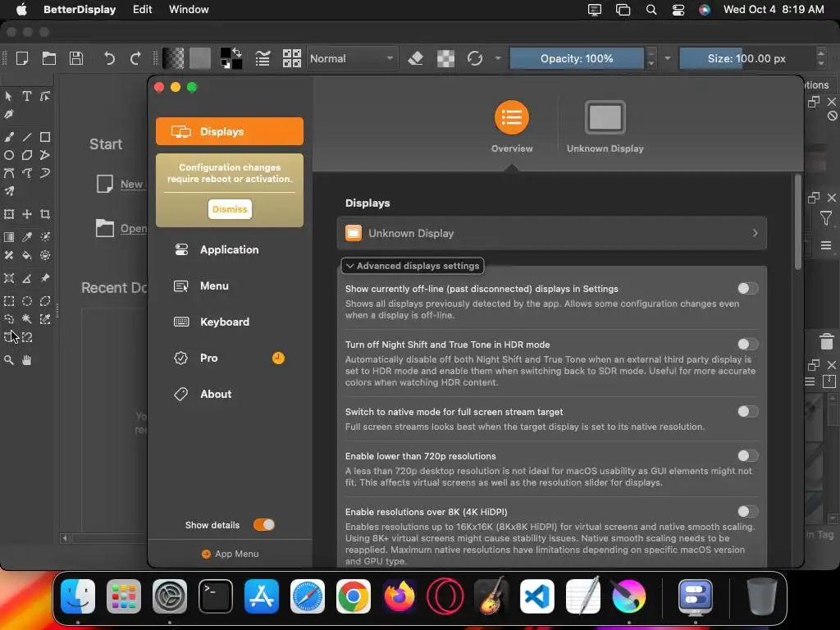The width and height of the screenshot is (840, 630).
Task: Click the undo arrow in Krita toolbar
Action: pos(109,58)
